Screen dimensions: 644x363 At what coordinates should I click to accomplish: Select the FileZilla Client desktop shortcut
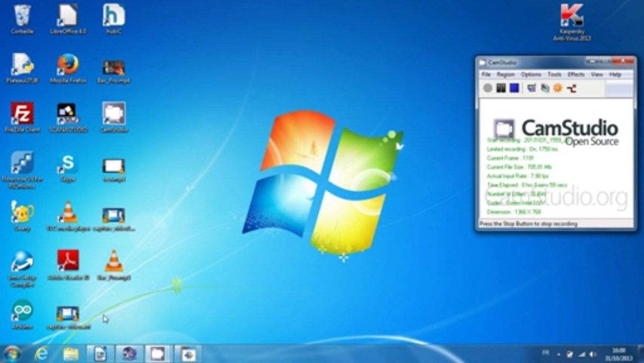coord(22,117)
